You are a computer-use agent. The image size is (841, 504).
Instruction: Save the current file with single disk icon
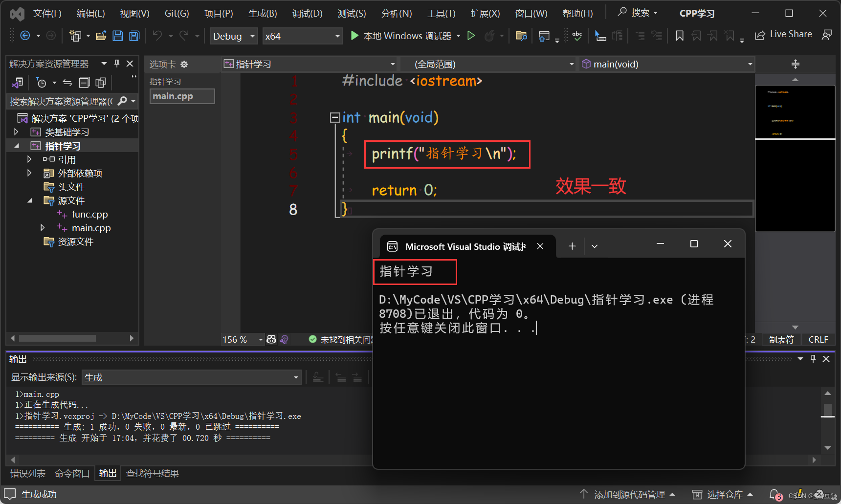point(117,36)
